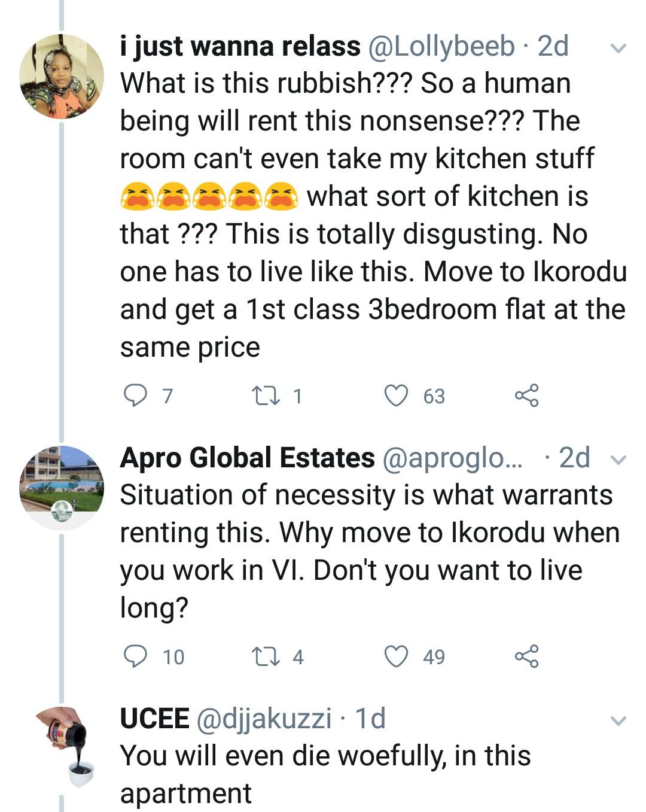View Apro Global Estates profile avatar

(62, 488)
